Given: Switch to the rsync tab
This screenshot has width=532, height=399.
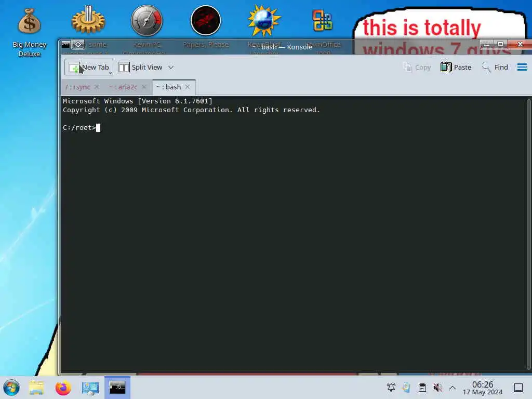Looking at the screenshot, I should [x=78, y=87].
